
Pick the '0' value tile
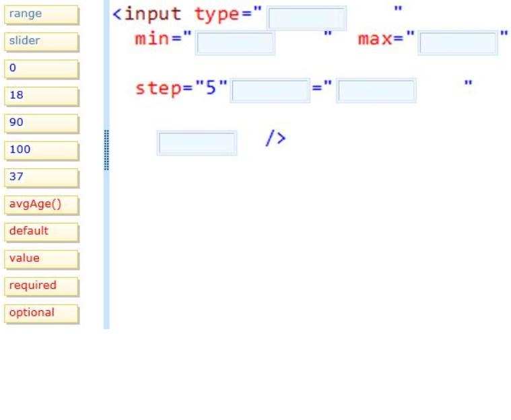[41, 69]
